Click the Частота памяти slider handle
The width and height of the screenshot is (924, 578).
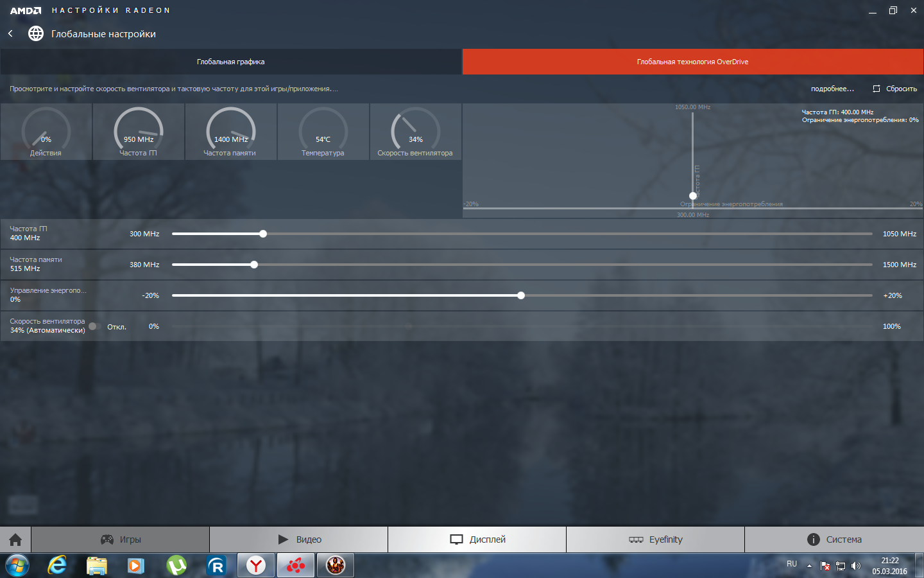pyautogui.click(x=254, y=265)
